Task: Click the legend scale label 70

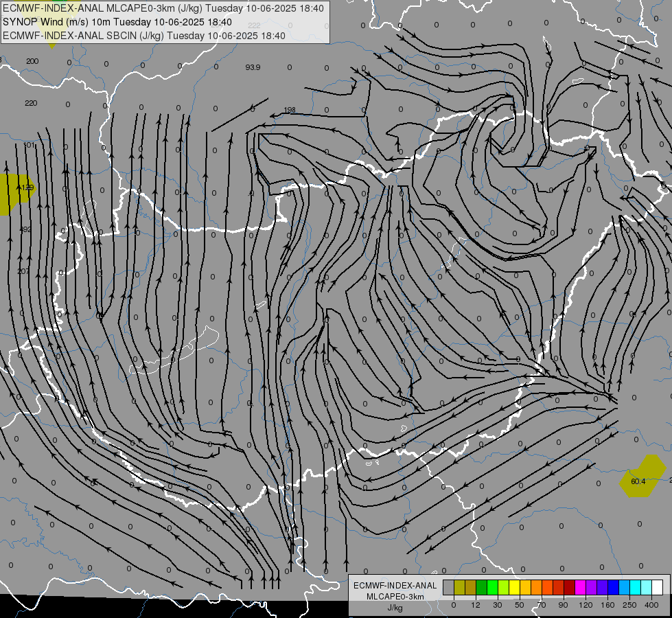Action: tap(542, 605)
